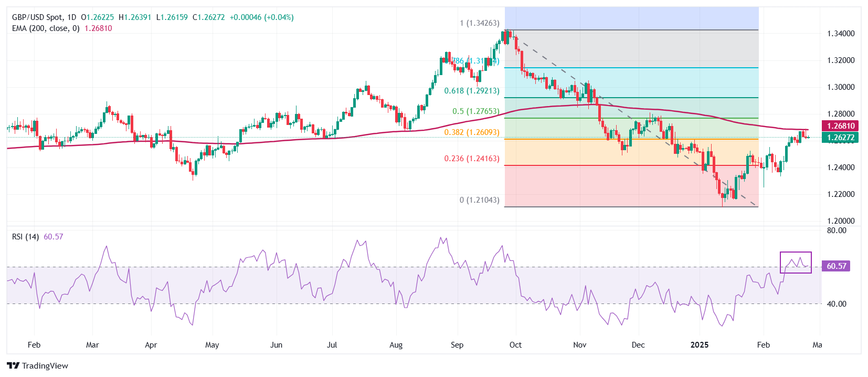Click the 1.26810 EMA label on price axis
The height and width of the screenshot is (377, 868).
point(841,126)
